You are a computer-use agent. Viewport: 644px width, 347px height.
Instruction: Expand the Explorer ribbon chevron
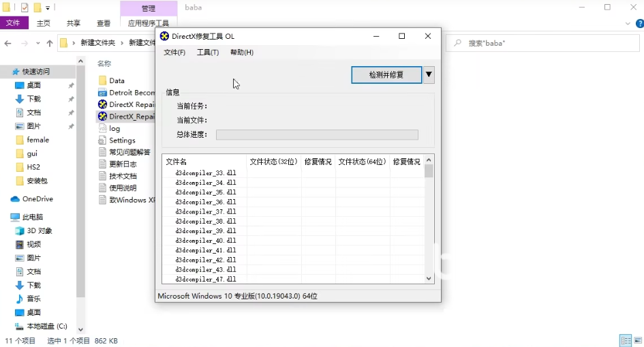coord(628,23)
